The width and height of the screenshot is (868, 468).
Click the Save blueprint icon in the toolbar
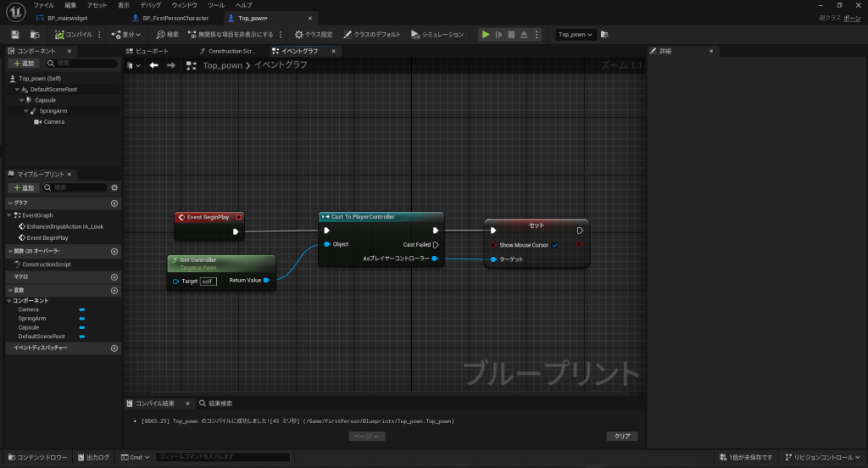coord(15,35)
